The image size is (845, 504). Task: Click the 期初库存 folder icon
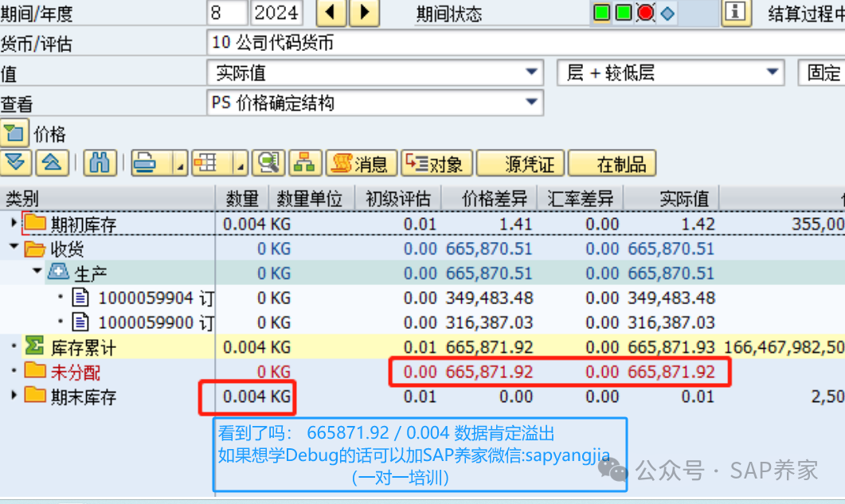(x=35, y=222)
